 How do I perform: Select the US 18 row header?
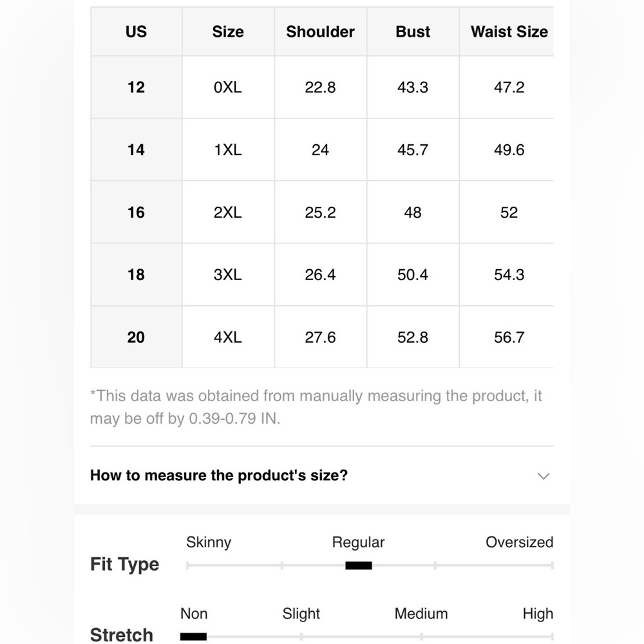[x=136, y=274]
